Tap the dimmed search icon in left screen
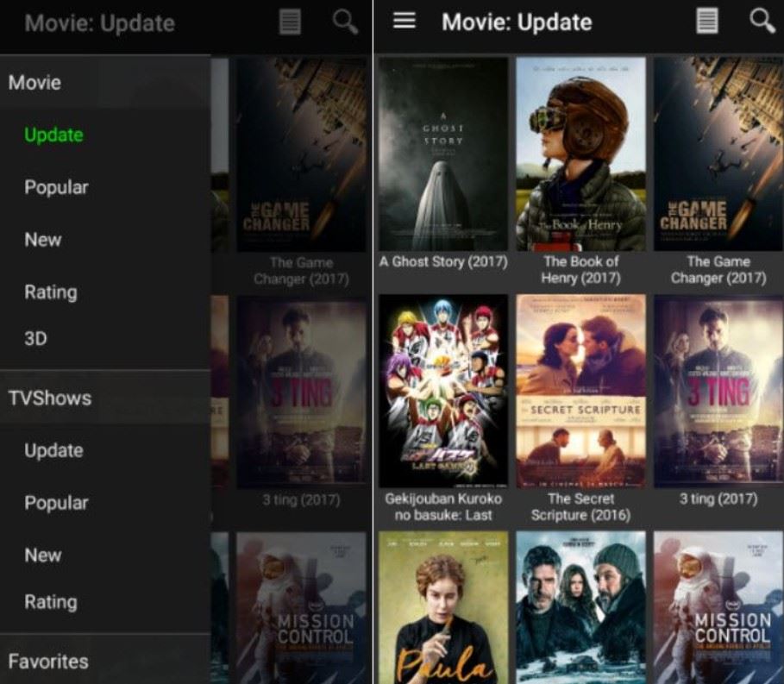The image size is (784, 684). click(345, 22)
